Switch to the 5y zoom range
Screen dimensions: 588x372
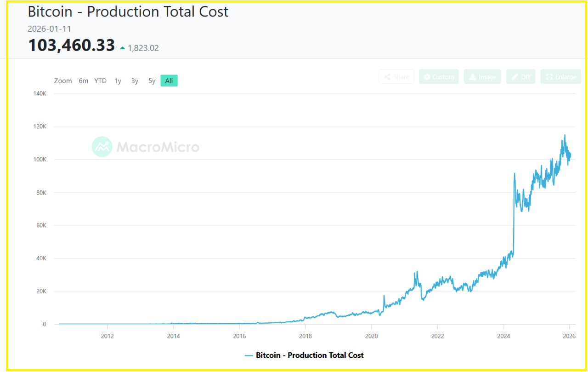(x=152, y=80)
